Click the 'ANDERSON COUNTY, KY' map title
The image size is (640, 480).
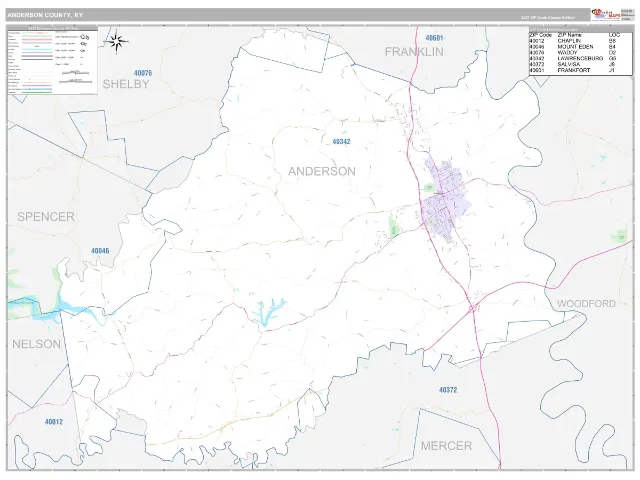point(45,15)
